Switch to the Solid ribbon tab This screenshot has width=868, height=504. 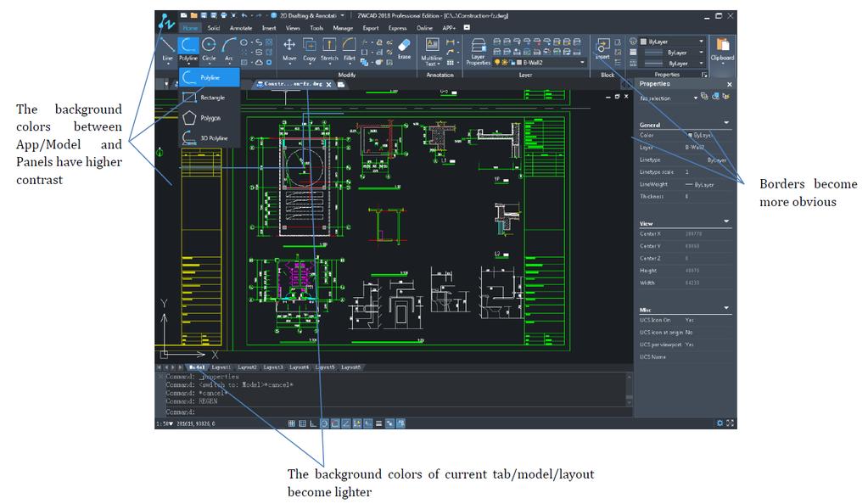pos(214,28)
